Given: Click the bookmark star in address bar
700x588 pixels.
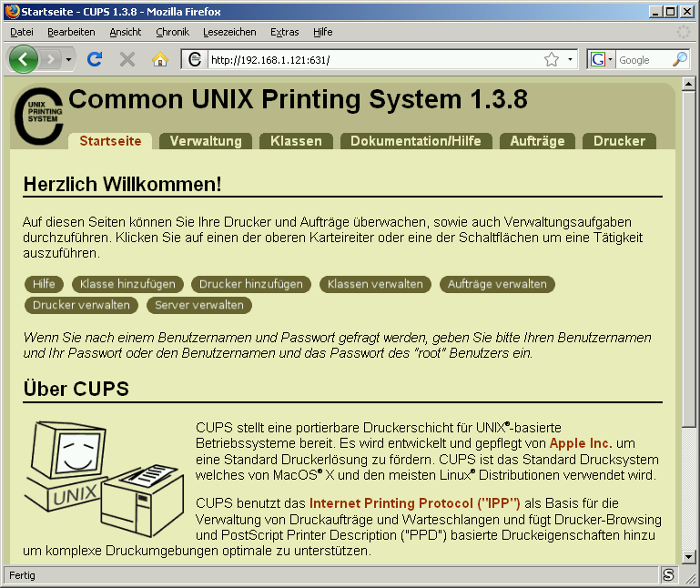Looking at the screenshot, I should (552, 60).
